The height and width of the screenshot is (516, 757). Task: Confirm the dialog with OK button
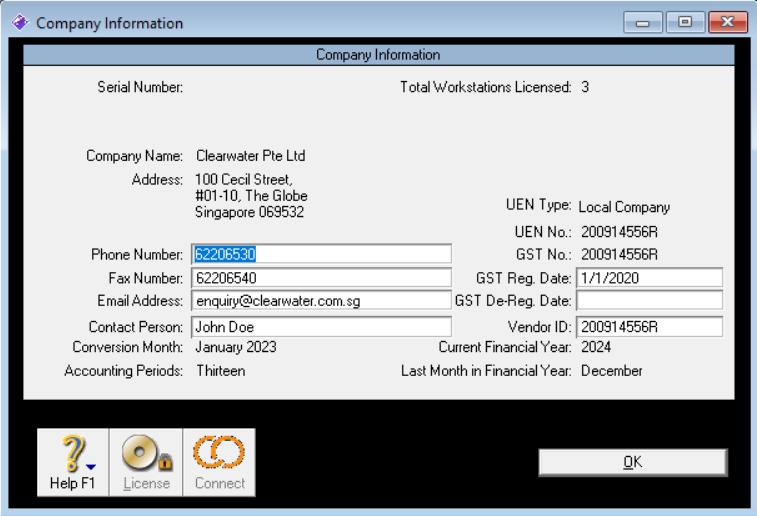pos(632,462)
